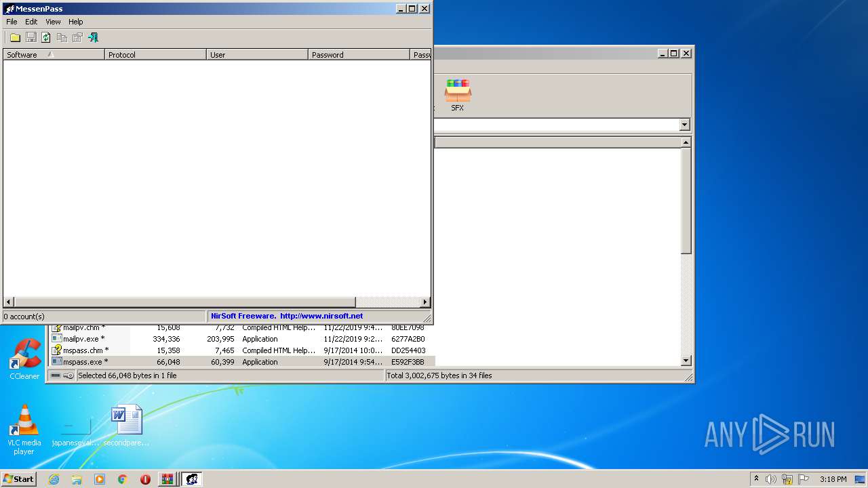Show hidden tray icons arrow
868x488 pixels.
[x=756, y=479]
